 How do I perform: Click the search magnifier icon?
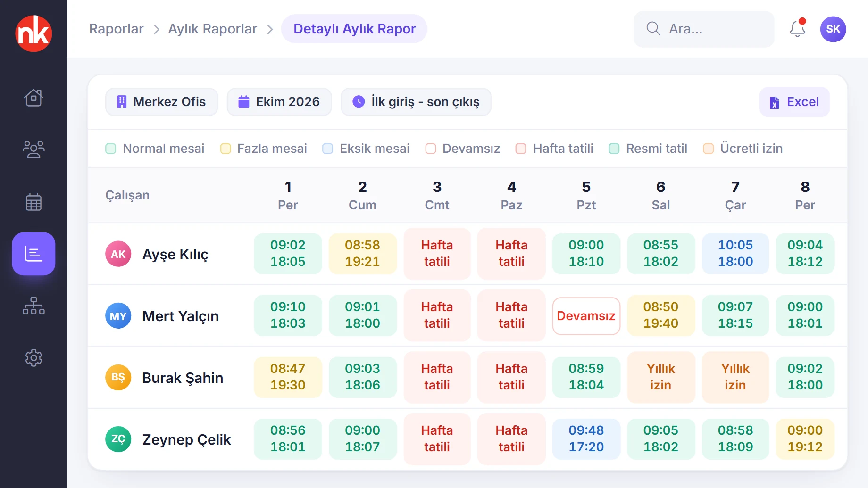click(653, 29)
